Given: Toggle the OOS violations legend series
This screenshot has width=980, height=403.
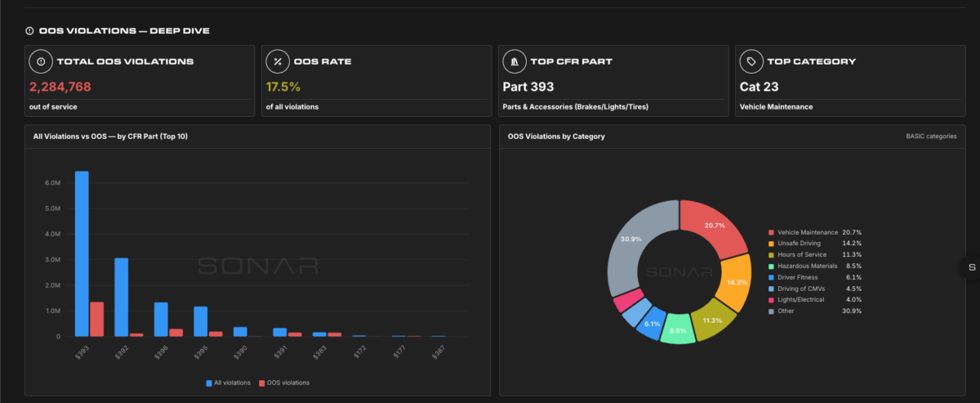Looking at the screenshot, I should point(283,383).
